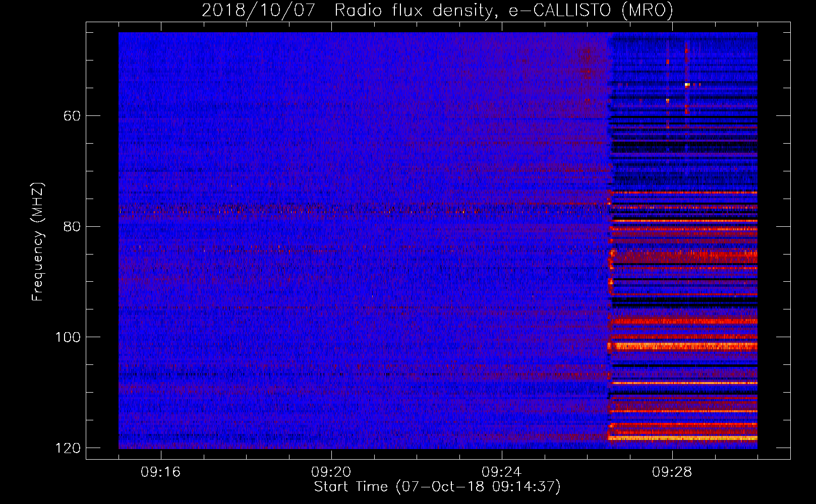The height and width of the screenshot is (504, 816).
Task: Click the 60 MHz tick label
Action: 73,116
